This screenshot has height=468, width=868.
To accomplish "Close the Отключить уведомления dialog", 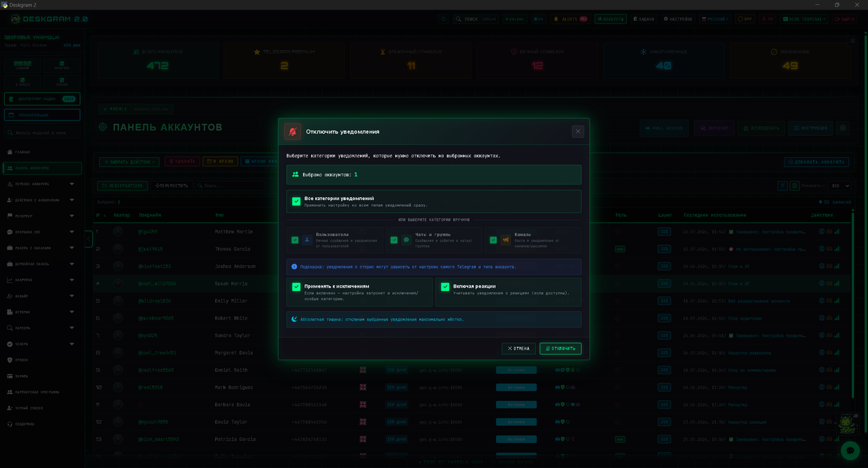I will pyautogui.click(x=578, y=132).
